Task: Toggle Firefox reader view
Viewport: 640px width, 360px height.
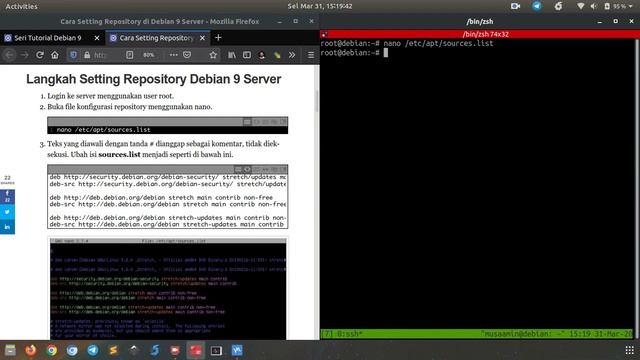Action: coord(129,55)
